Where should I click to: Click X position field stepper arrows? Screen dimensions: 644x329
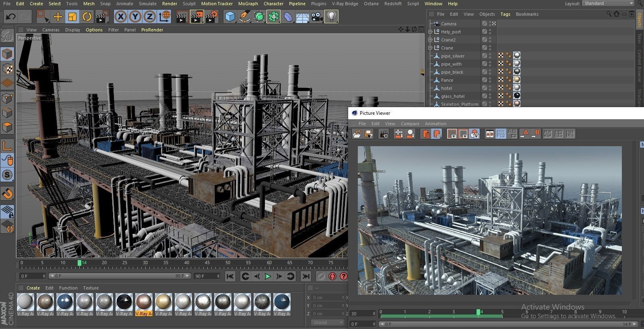coord(344,298)
